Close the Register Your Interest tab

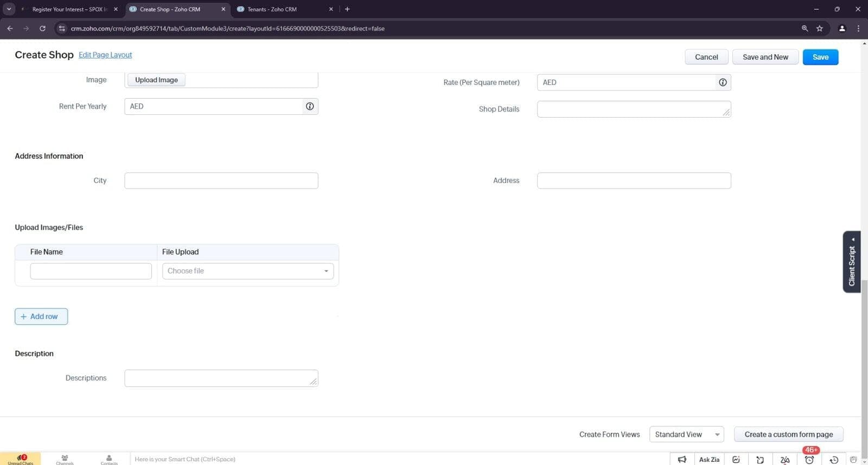click(116, 9)
